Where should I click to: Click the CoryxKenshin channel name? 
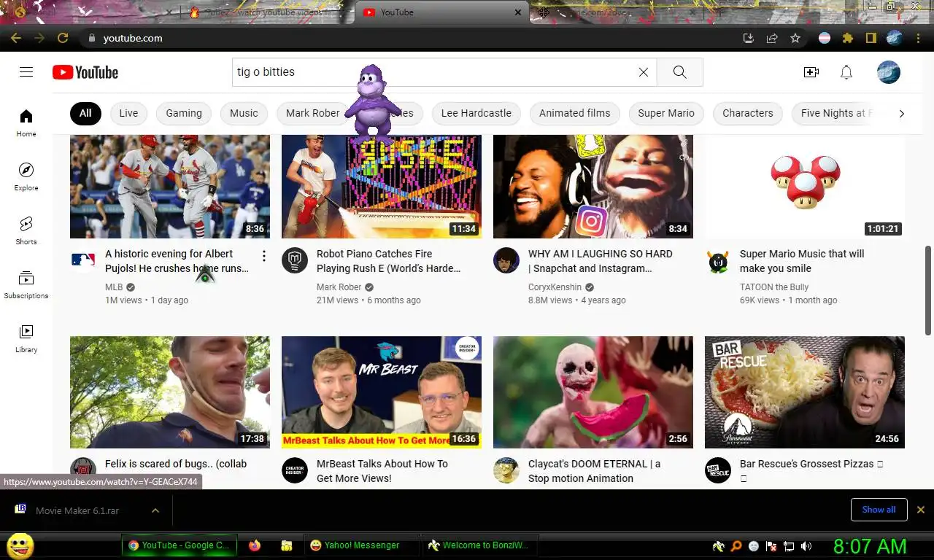[555, 287]
